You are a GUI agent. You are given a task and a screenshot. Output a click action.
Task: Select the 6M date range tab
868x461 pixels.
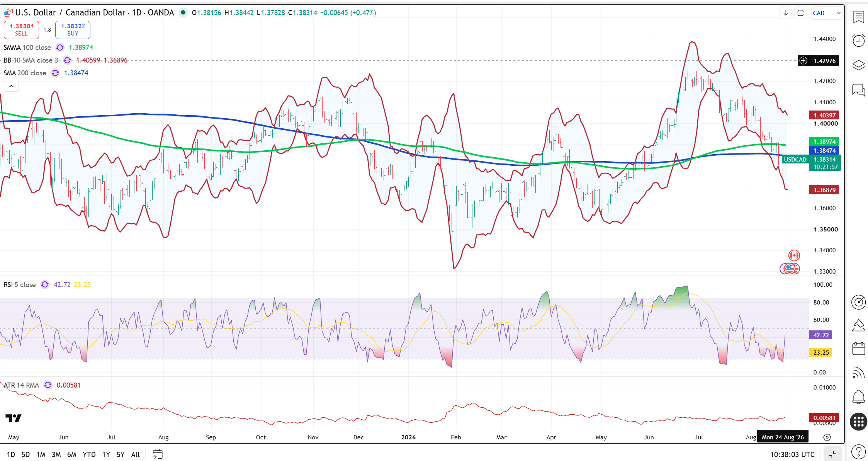[x=72, y=454]
